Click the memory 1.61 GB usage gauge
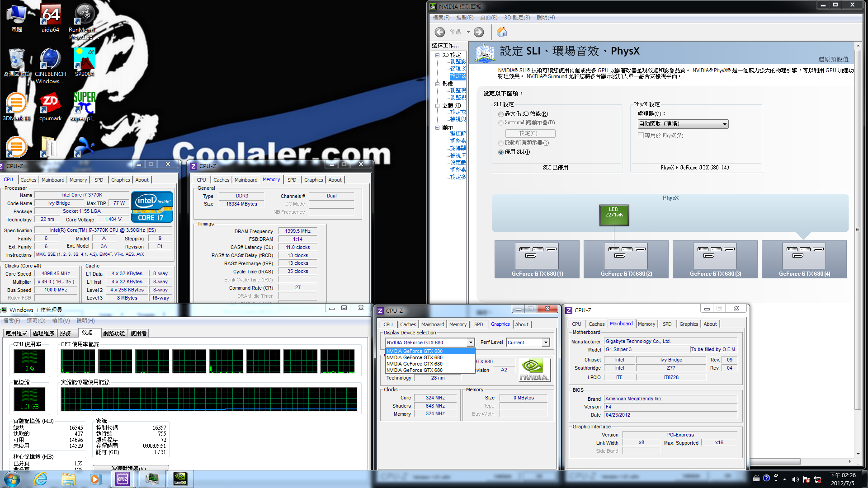868x488 pixels. tap(30, 399)
